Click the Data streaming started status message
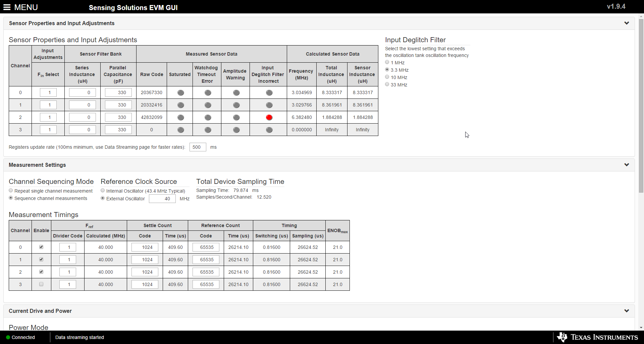Screen dimensions: 644x344 click(79, 337)
